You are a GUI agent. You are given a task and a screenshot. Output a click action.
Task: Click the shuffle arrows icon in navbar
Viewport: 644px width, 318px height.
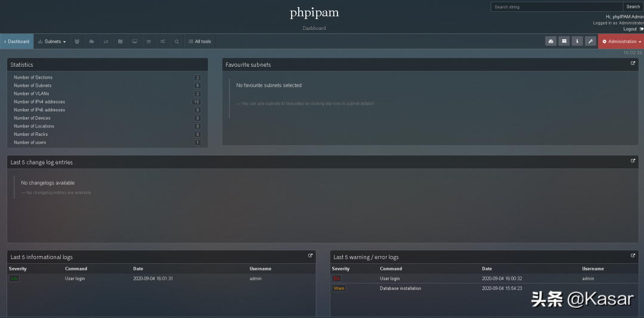[162, 42]
